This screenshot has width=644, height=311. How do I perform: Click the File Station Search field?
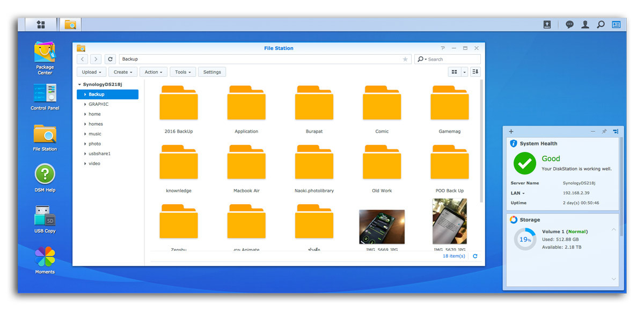448,59
